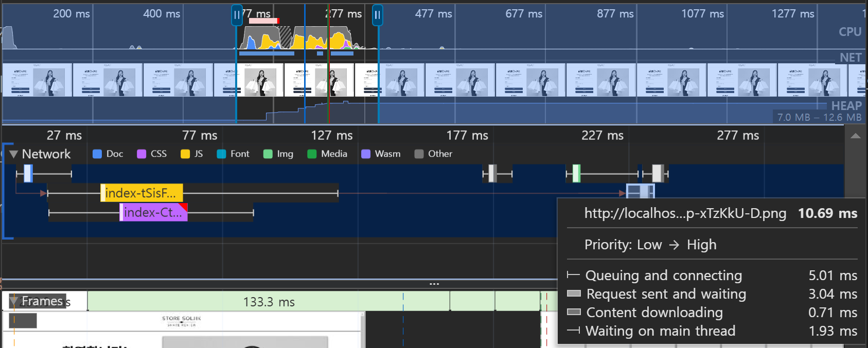Viewport: 868px width, 348px height.
Task: Click the teal Font legend swatch
Action: click(x=221, y=154)
